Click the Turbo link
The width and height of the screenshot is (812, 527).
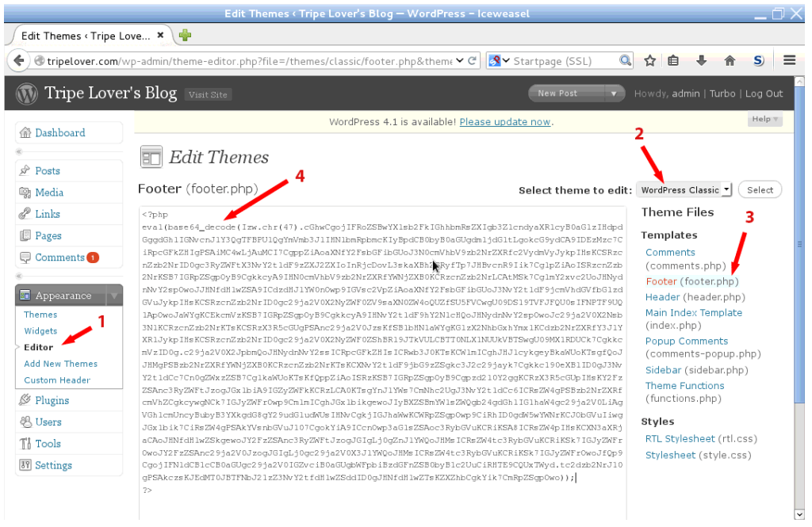point(722,94)
